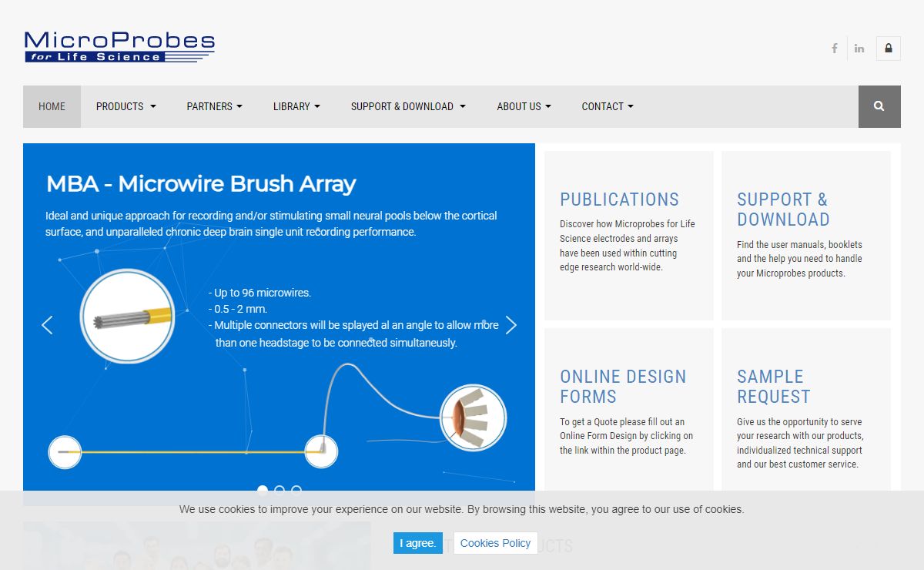Screen dimensions: 924x570
Task: Click the MicroProbes for Life Science logo
Action: (x=119, y=47)
